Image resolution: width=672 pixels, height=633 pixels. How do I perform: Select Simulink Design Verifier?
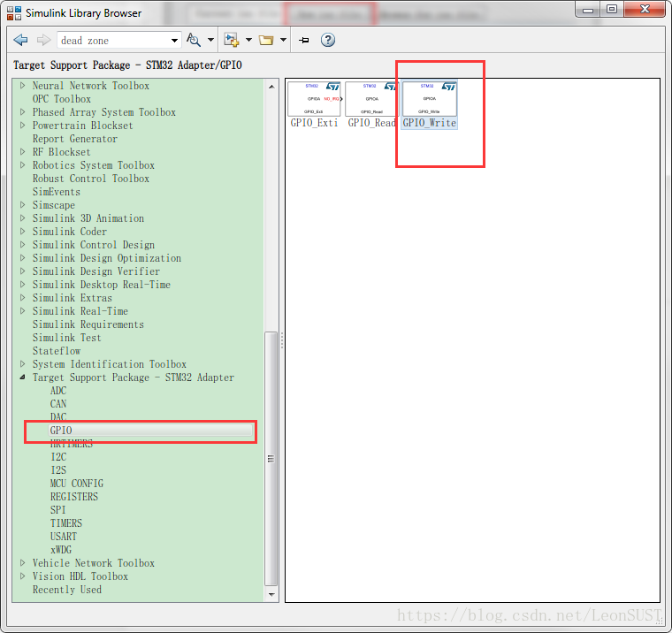tap(96, 271)
